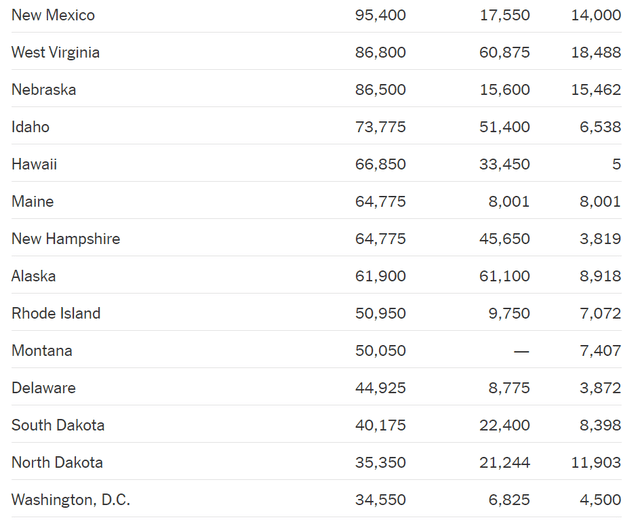Screen dimensions: 640x522
Task: Select the Alaska state name
Action: click(33, 276)
